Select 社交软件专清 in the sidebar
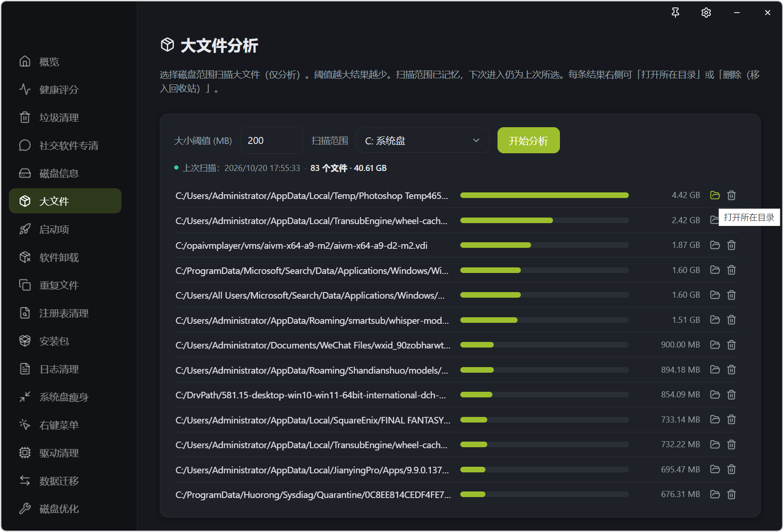The width and height of the screenshot is (784, 532). click(x=65, y=145)
